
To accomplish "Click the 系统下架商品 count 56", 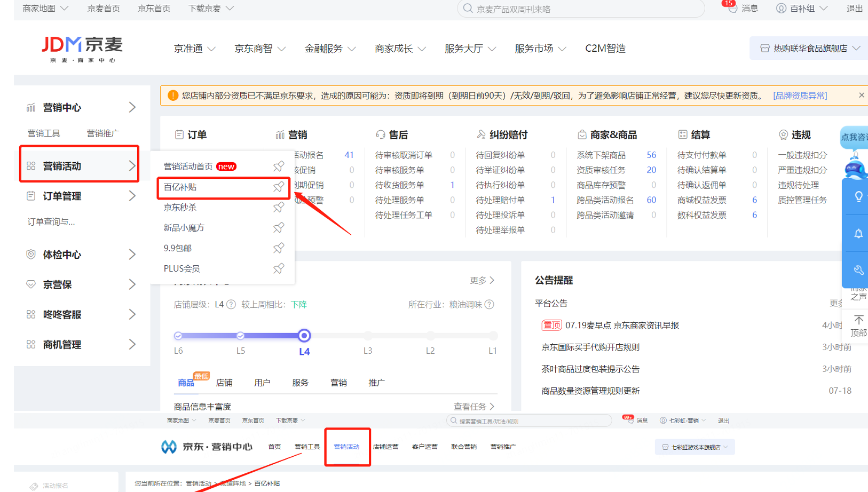I will [x=651, y=155].
